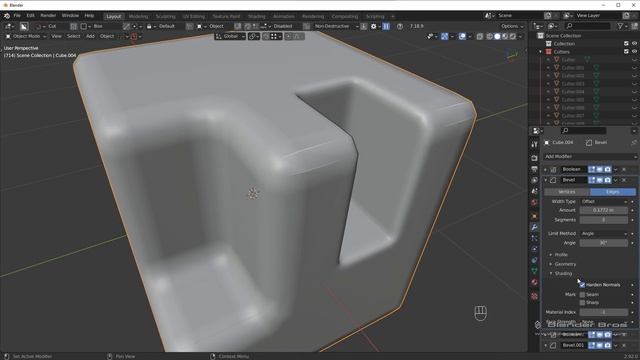This screenshot has width=640, height=360.
Task: Switch to solid viewport shading
Action: 497,36
